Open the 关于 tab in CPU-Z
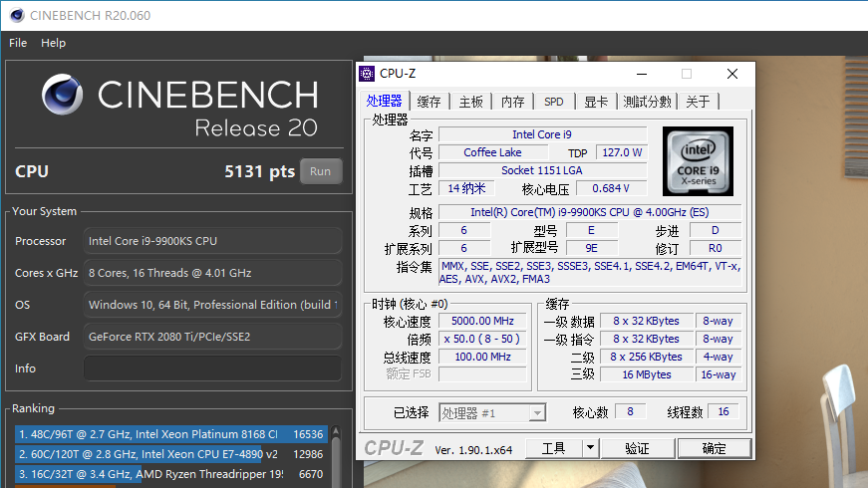 (698, 102)
